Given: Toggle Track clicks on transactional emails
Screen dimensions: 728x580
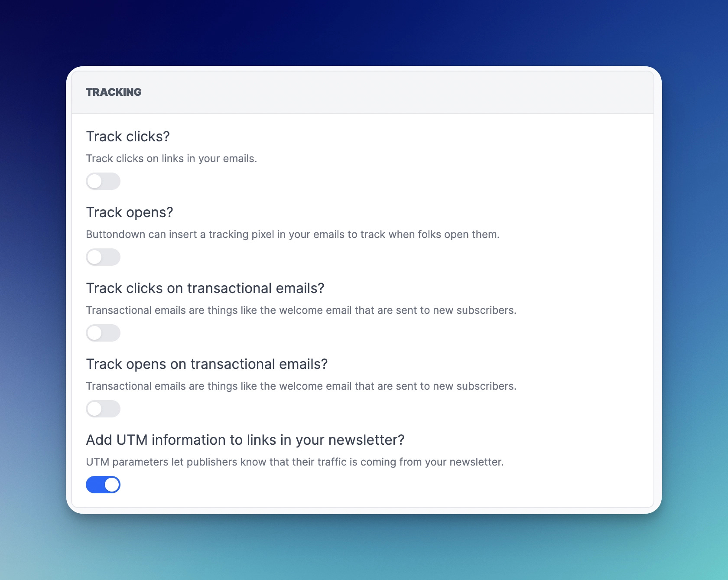Looking at the screenshot, I should pyautogui.click(x=103, y=333).
